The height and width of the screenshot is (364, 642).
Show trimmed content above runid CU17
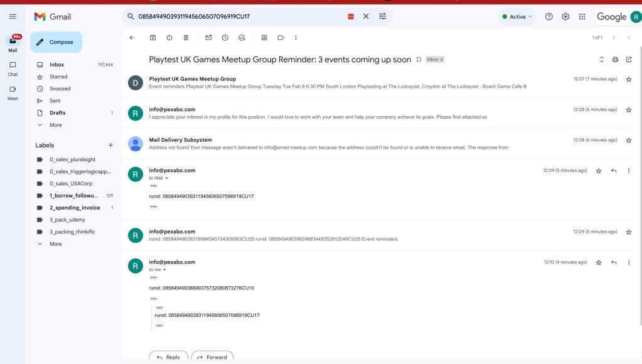click(x=154, y=186)
